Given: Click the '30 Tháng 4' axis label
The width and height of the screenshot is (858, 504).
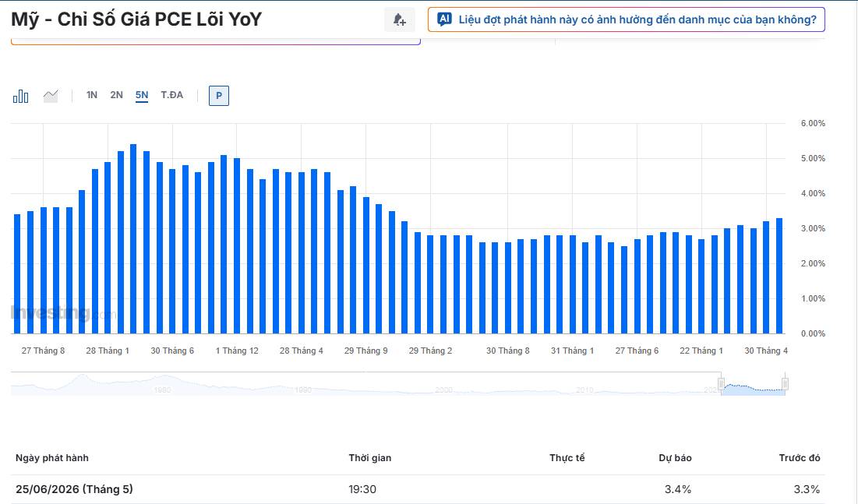Looking at the screenshot, I should (766, 351).
